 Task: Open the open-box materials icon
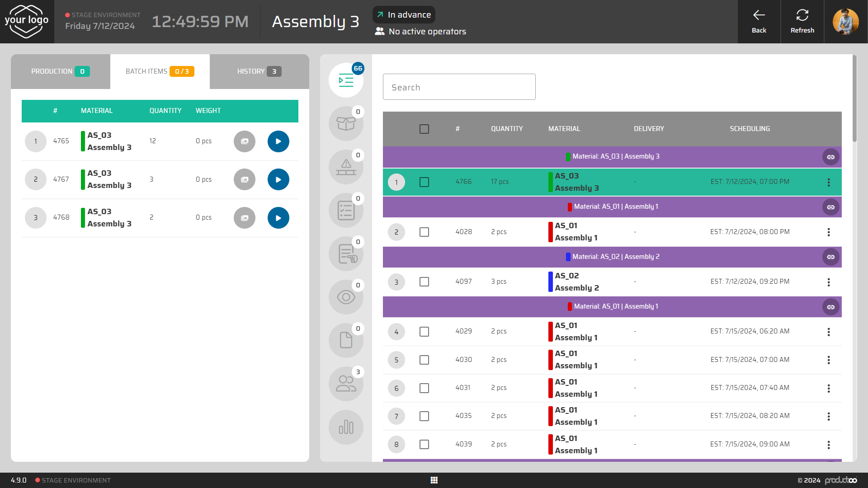point(346,124)
